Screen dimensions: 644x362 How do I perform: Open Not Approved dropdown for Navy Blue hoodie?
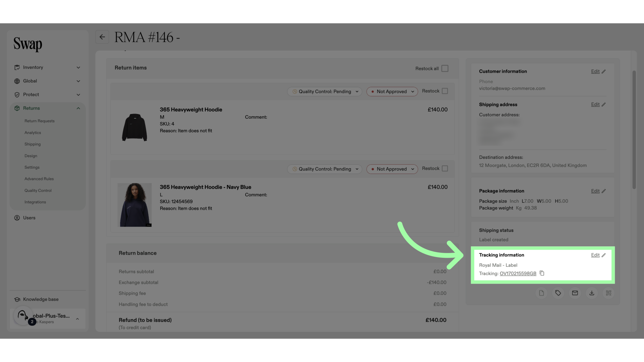click(x=392, y=169)
